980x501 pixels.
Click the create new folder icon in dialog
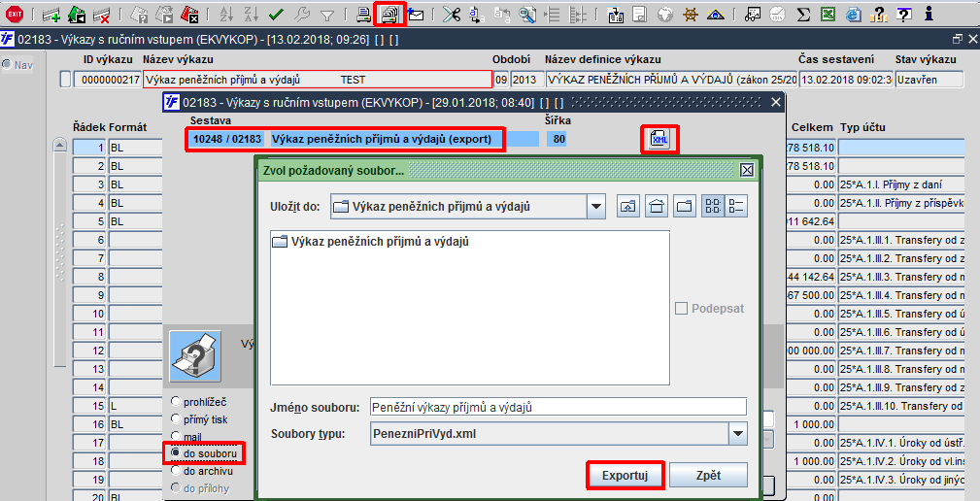pyautogui.click(x=685, y=206)
